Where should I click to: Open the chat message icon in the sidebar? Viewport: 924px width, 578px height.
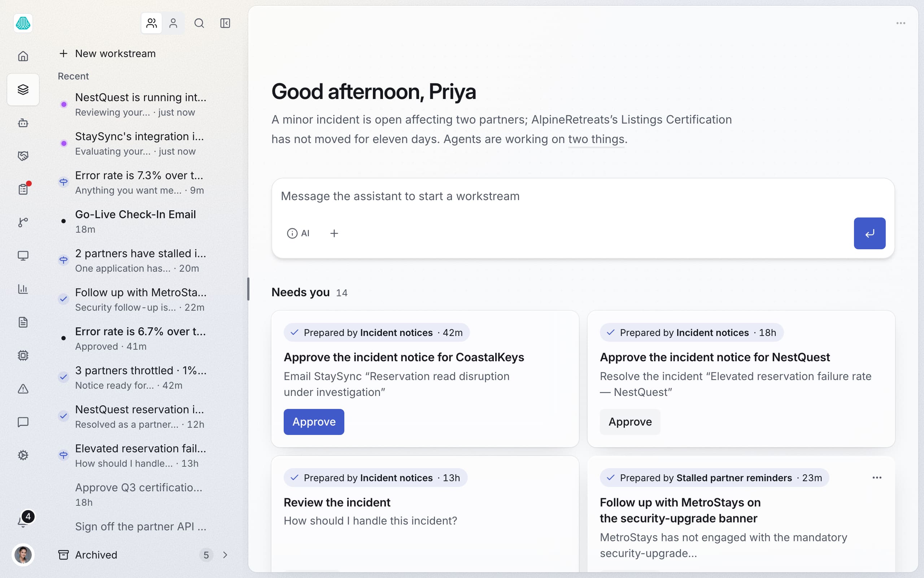[23, 422]
